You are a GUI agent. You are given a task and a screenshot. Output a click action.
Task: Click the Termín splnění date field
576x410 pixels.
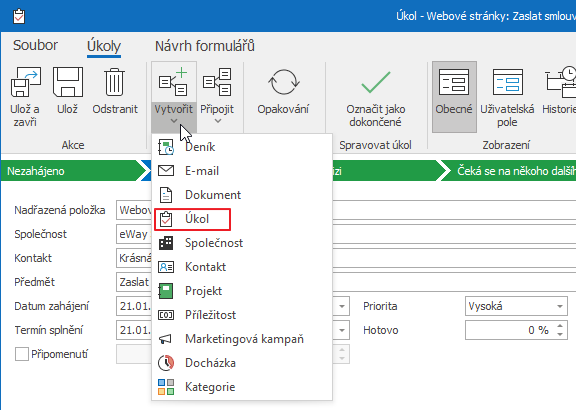[x=233, y=330]
